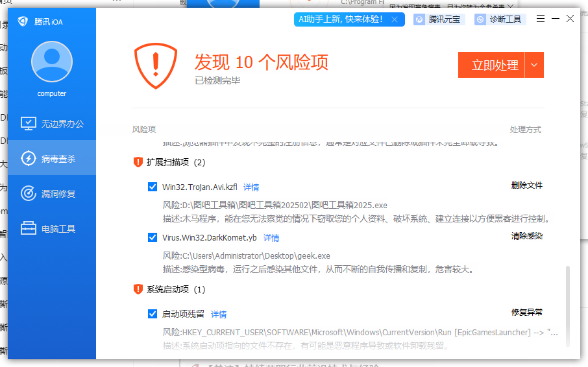Select 病毒查杀 in the sidebar
This screenshot has width=588, height=367.
pos(52,158)
